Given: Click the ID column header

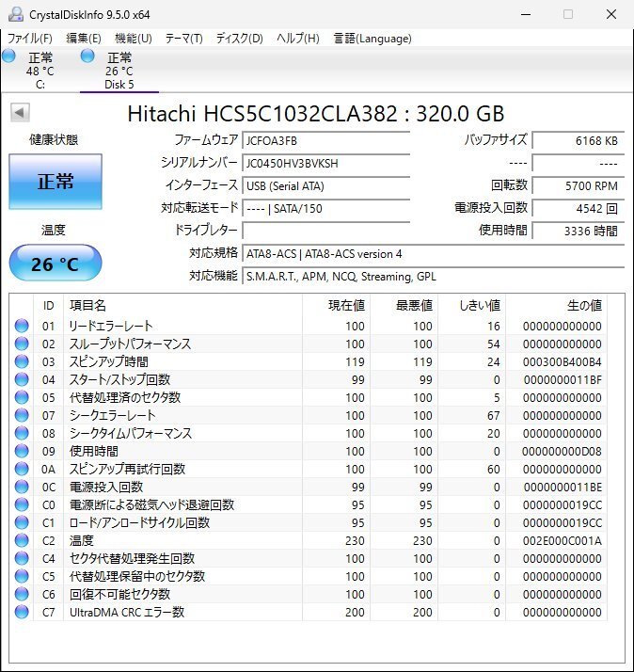Looking at the screenshot, I should (x=48, y=306).
